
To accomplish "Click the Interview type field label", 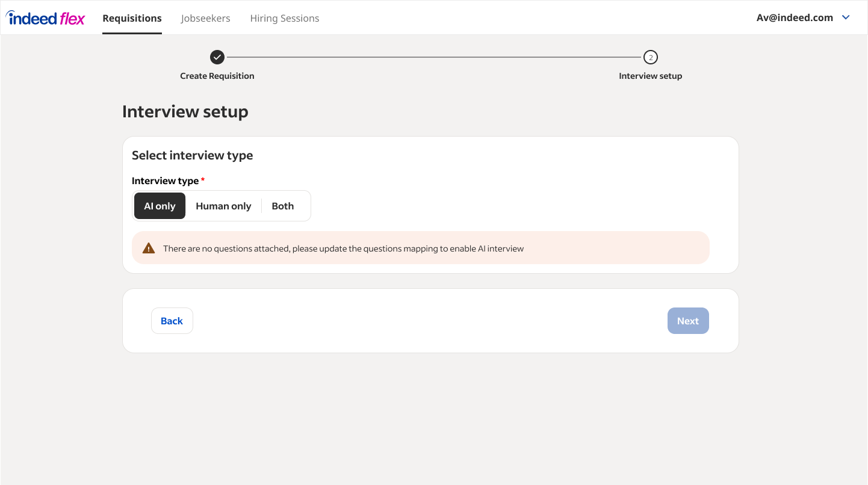I will pyautogui.click(x=165, y=181).
